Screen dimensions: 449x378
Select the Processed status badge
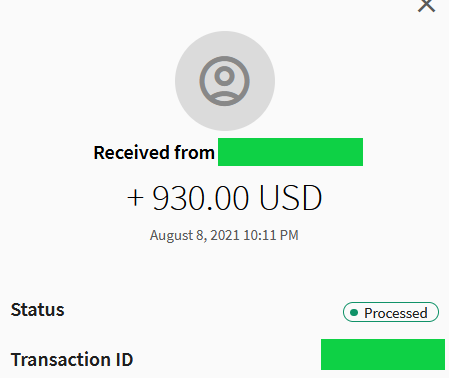391,312
